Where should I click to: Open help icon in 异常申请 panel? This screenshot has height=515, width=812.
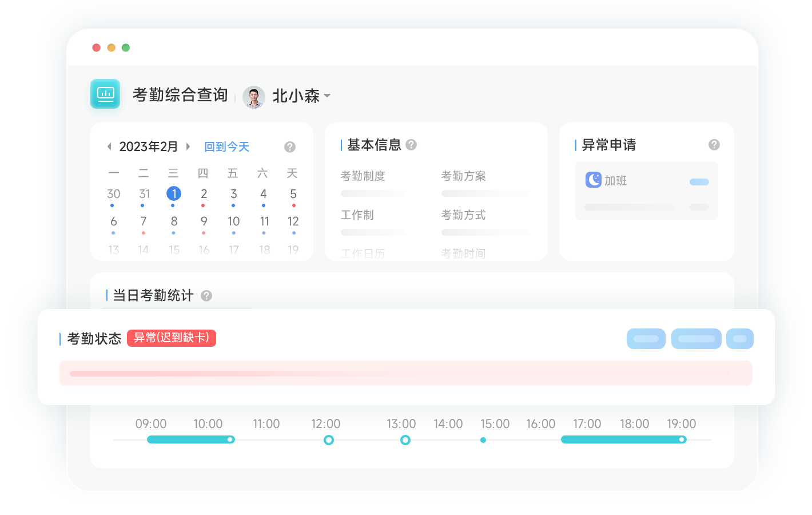coord(714,145)
